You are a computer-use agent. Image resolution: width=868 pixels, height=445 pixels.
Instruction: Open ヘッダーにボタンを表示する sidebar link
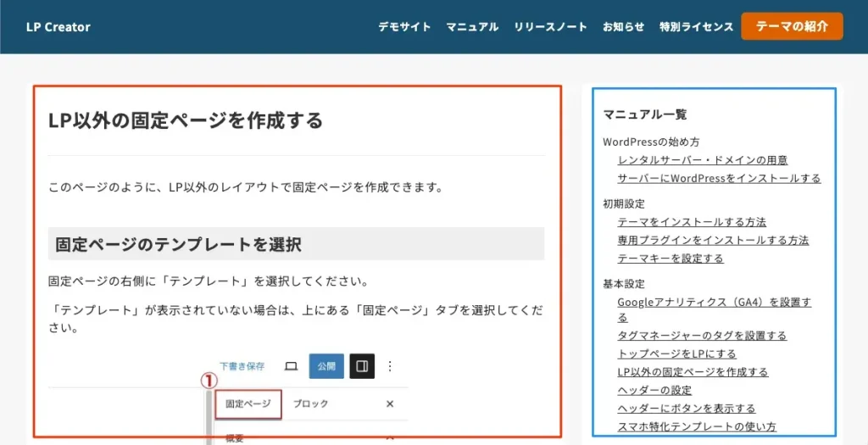click(686, 409)
